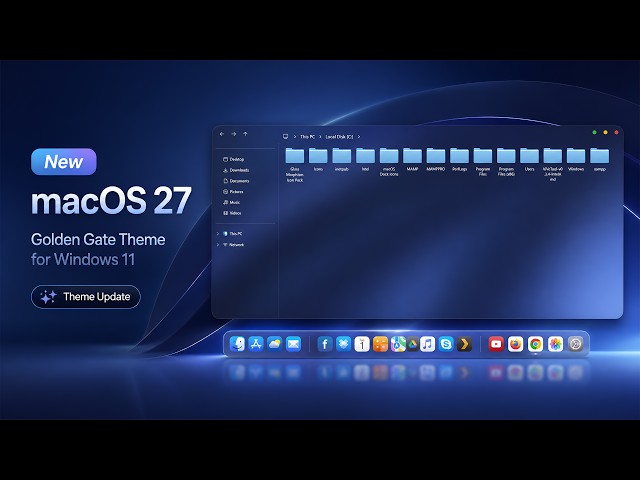The image size is (640, 480).
Task: Go back with the left arrow button
Action: click(x=222, y=134)
